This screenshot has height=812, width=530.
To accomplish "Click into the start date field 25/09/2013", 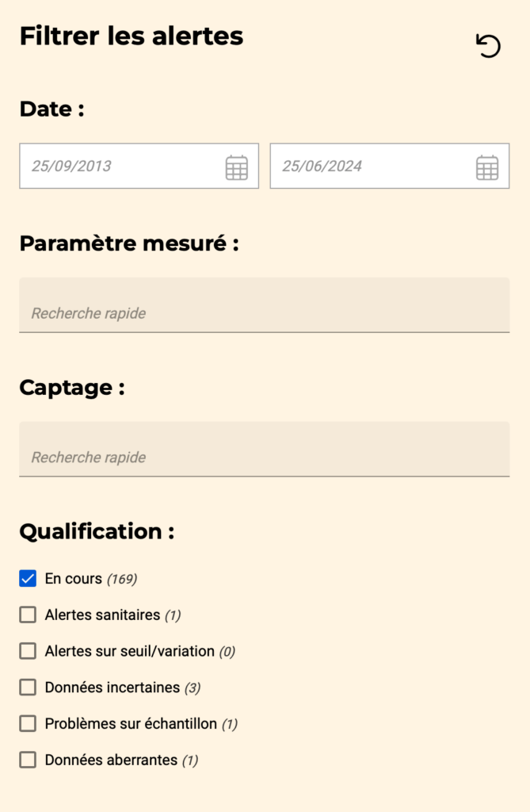I will (x=119, y=167).
